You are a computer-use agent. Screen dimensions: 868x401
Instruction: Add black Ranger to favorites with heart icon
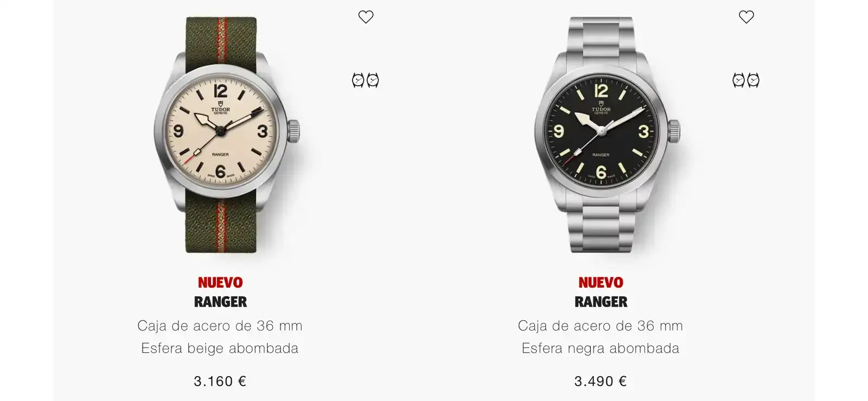click(x=746, y=17)
